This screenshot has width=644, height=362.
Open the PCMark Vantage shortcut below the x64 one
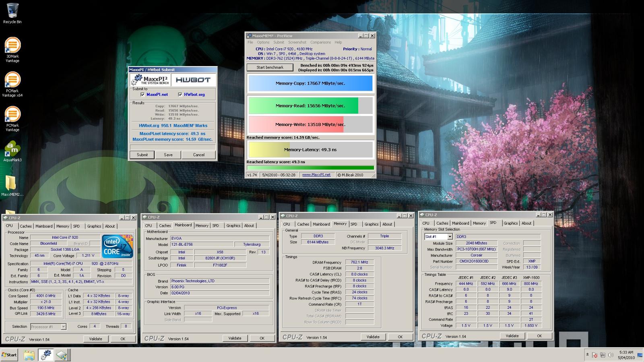coord(12,119)
